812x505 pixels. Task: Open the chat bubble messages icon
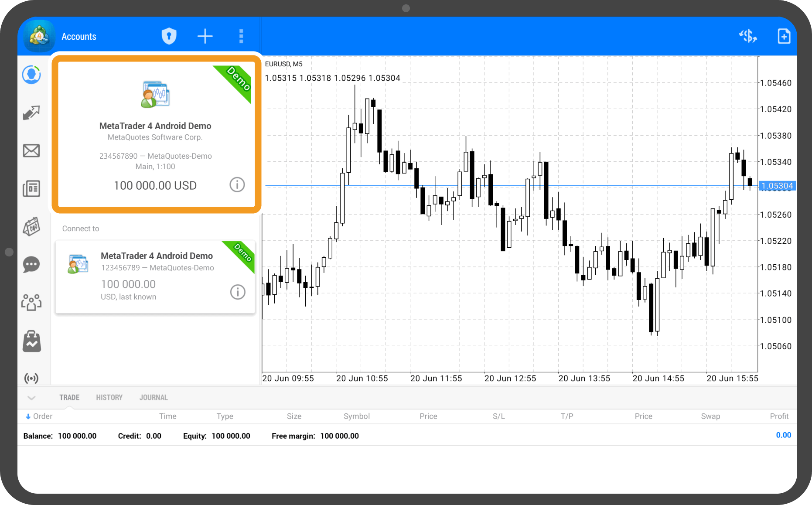(x=31, y=265)
